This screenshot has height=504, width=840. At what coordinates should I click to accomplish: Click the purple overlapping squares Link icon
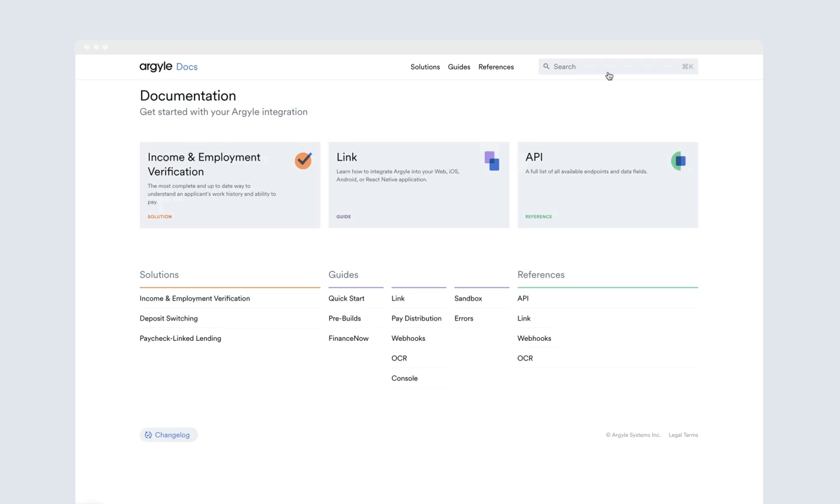(x=492, y=161)
